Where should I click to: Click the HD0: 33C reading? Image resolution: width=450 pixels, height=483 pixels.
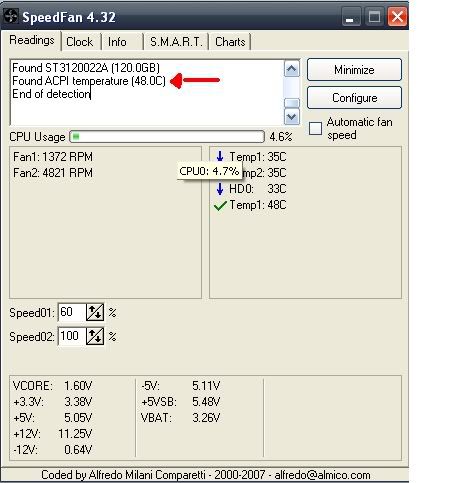(258, 189)
